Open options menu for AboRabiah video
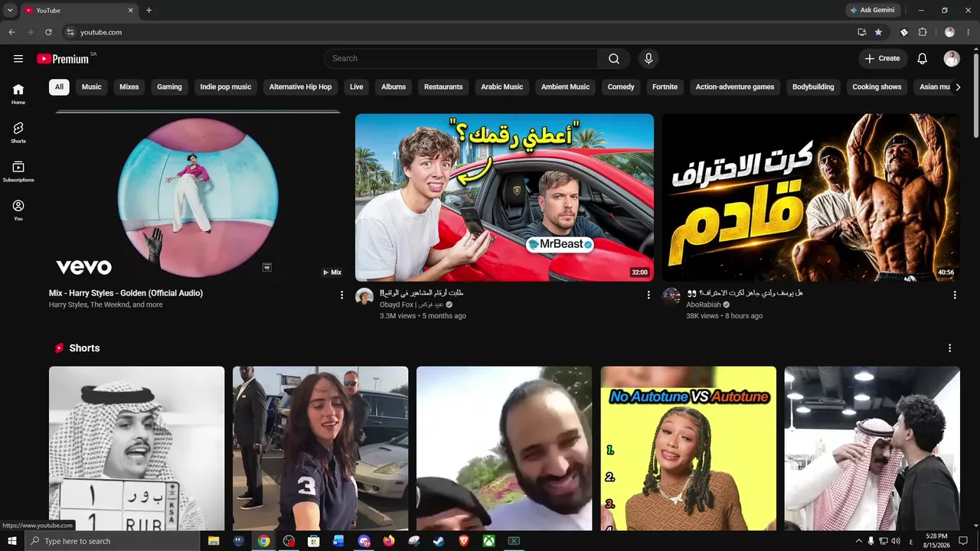This screenshot has width=980, height=551. (x=955, y=295)
